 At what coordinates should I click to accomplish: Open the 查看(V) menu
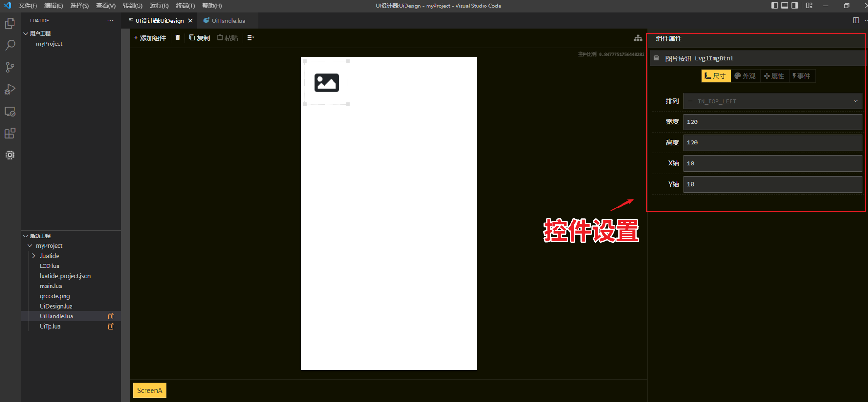coord(106,6)
